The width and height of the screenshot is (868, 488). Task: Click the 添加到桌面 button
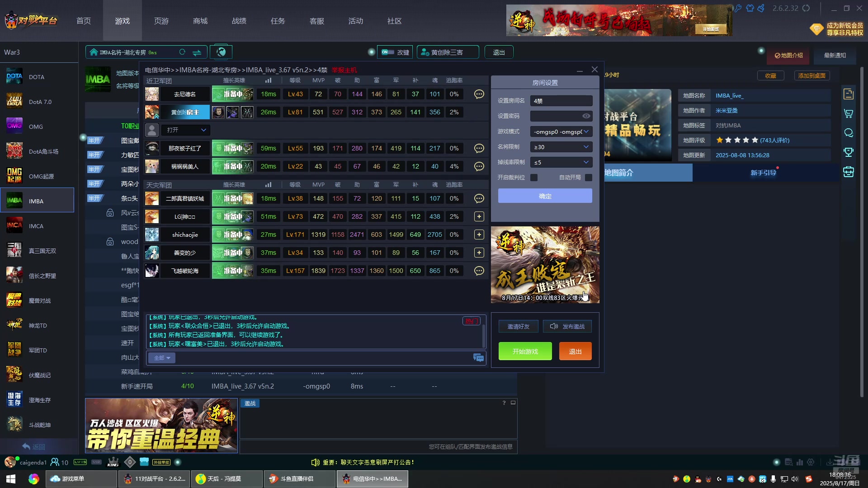coord(812,76)
